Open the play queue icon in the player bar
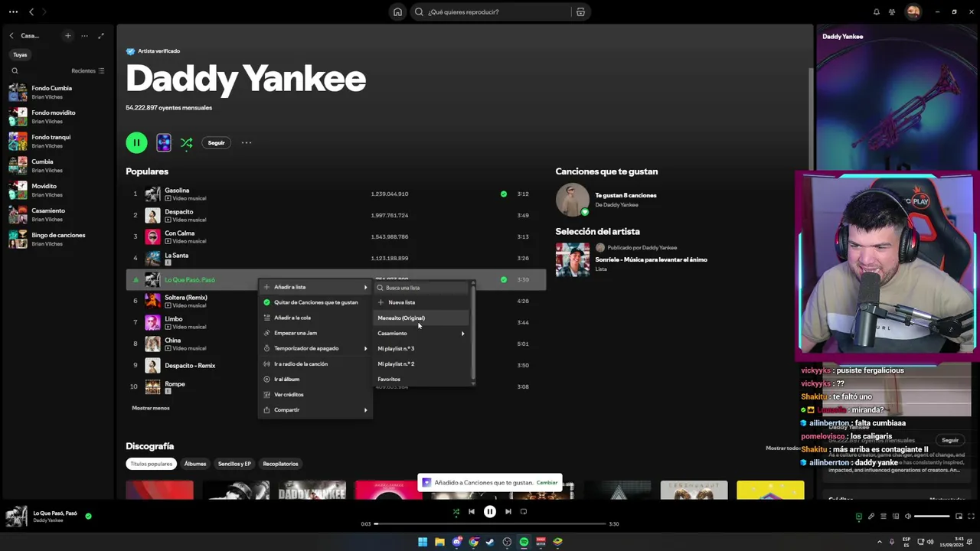This screenshot has height=551, width=980. 883,516
